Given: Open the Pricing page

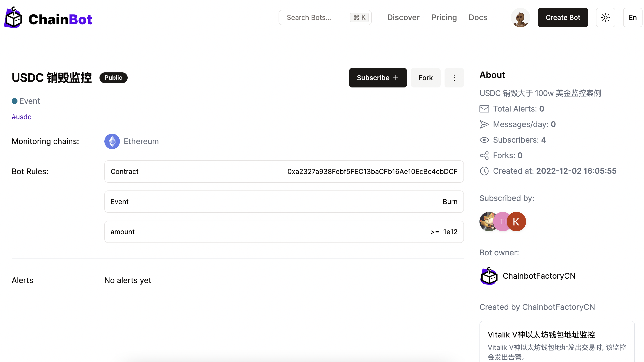Looking at the screenshot, I should (x=444, y=17).
